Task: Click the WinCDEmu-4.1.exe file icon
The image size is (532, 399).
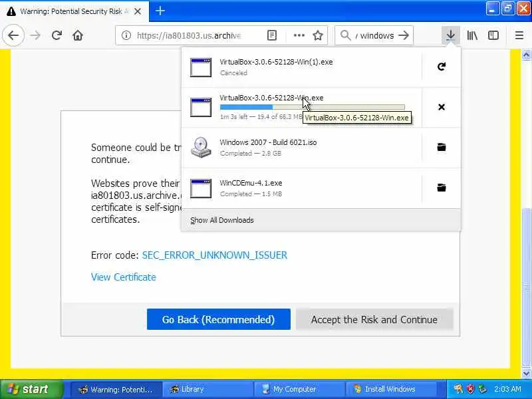Action: click(201, 188)
